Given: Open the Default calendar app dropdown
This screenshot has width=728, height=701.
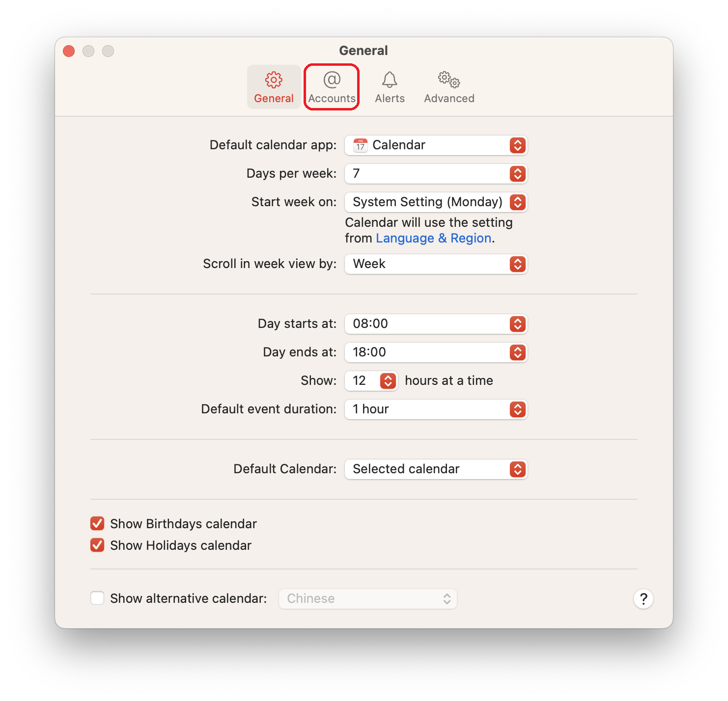Looking at the screenshot, I should pos(436,145).
